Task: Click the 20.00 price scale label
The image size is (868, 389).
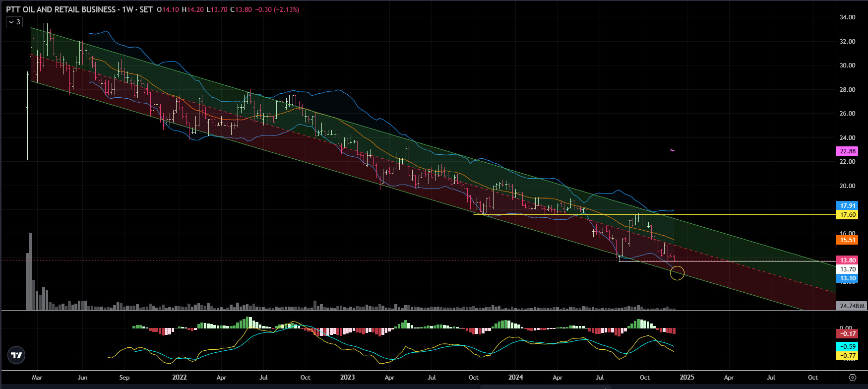Action: (x=847, y=186)
